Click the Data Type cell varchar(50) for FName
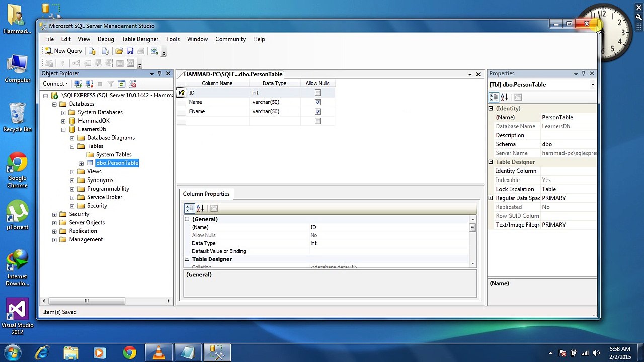 click(275, 111)
